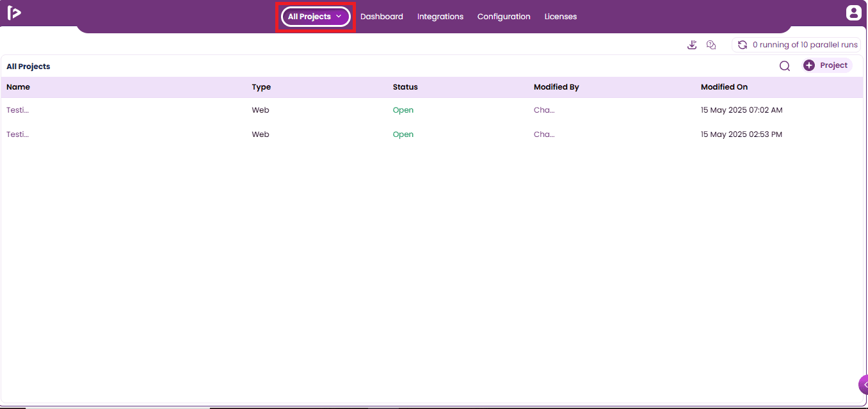868x409 pixels.
Task: Open the user profile icon
Action: 853,13
